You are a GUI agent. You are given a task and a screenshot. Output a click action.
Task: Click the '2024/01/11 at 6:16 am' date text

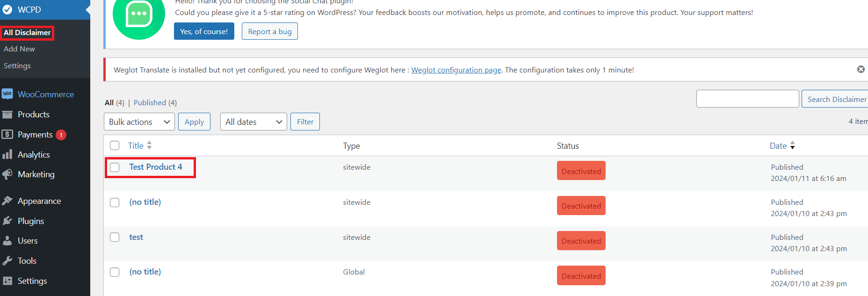pyautogui.click(x=809, y=179)
